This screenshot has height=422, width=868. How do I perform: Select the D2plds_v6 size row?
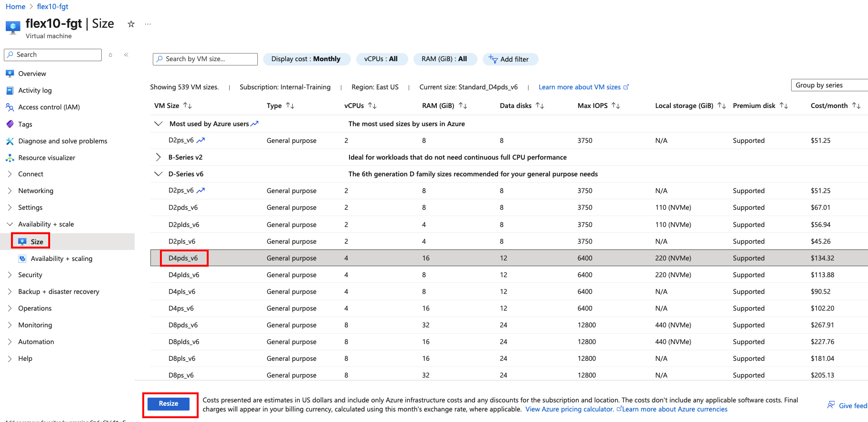[x=509, y=225]
